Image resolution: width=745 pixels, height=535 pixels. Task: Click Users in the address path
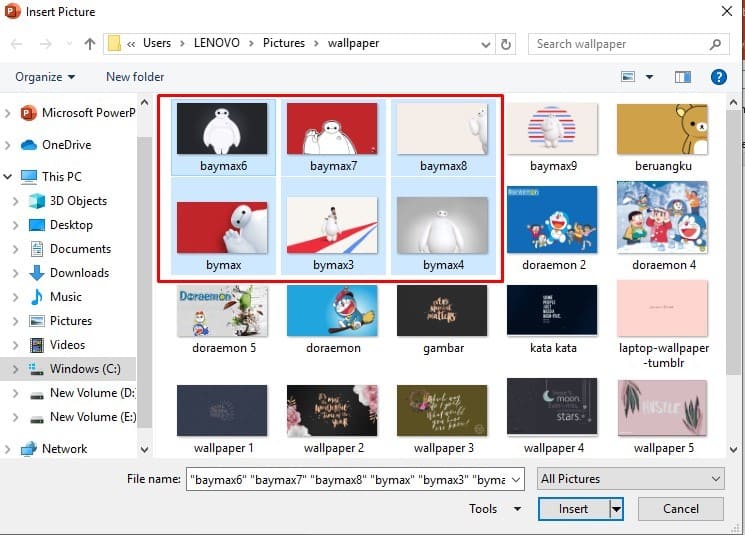pos(157,43)
